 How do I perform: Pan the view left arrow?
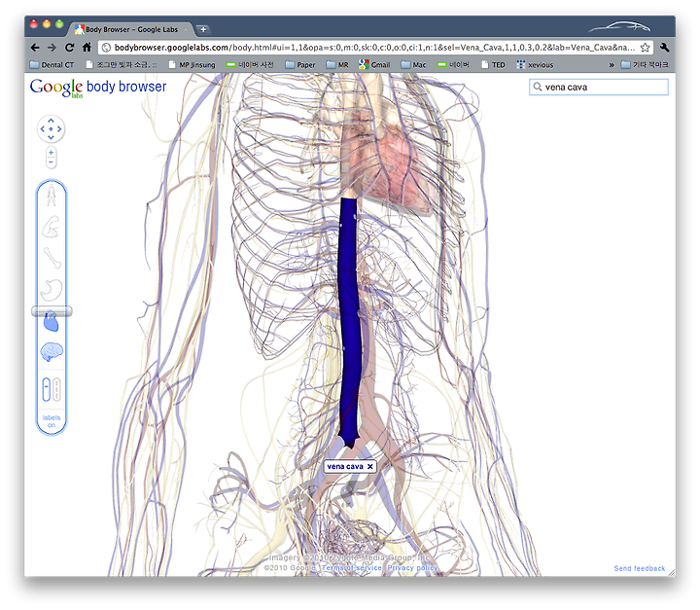(x=43, y=128)
